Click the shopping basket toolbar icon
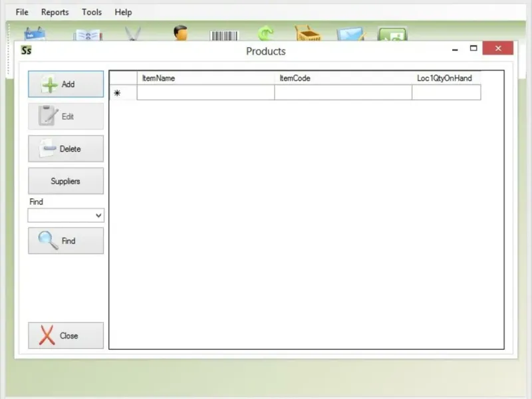 pyautogui.click(x=307, y=33)
